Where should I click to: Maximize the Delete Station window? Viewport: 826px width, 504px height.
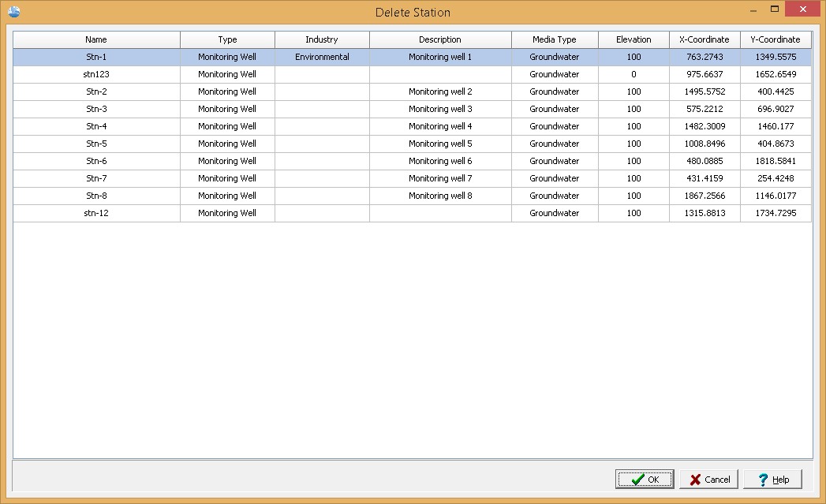775,9
